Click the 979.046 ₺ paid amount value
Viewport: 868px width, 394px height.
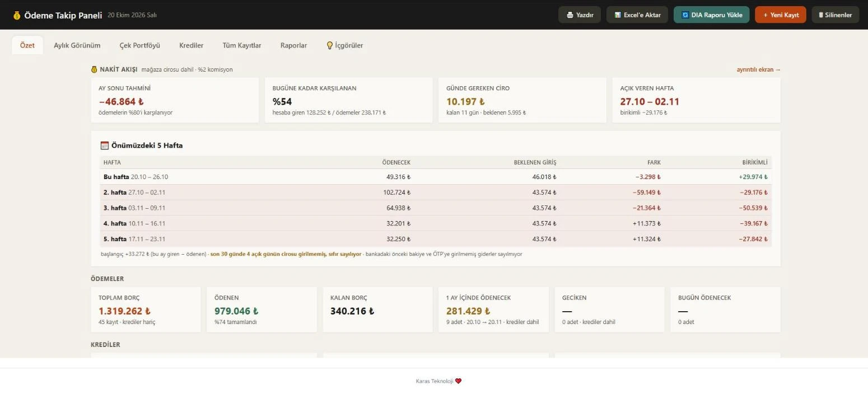(x=236, y=311)
